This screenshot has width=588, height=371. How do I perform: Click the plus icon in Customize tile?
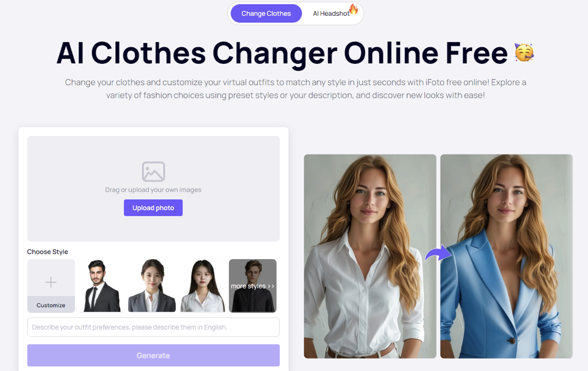click(51, 282)
